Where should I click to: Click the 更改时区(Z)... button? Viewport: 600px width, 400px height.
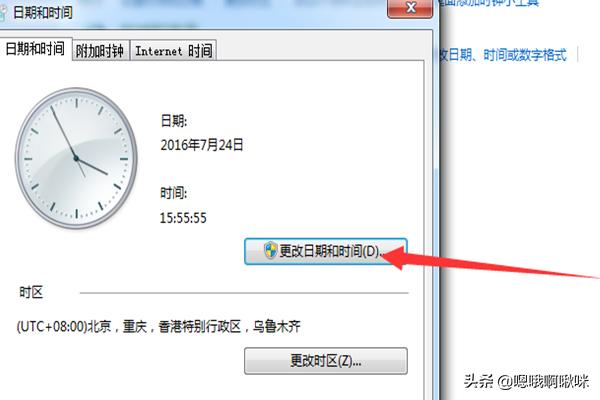(x=326, y=361)
